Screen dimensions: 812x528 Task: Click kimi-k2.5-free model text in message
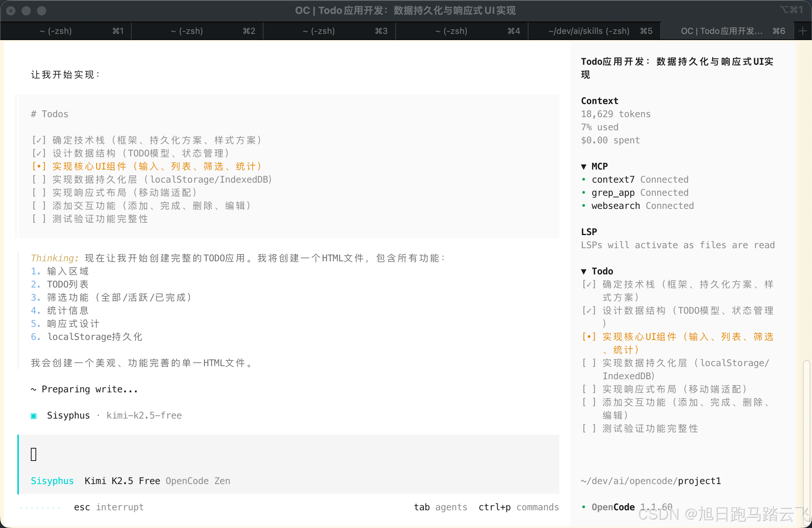144,415
